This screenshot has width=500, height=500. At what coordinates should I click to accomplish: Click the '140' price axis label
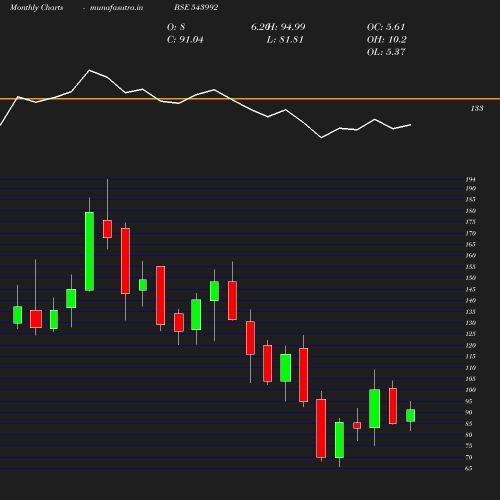point(470,301)
